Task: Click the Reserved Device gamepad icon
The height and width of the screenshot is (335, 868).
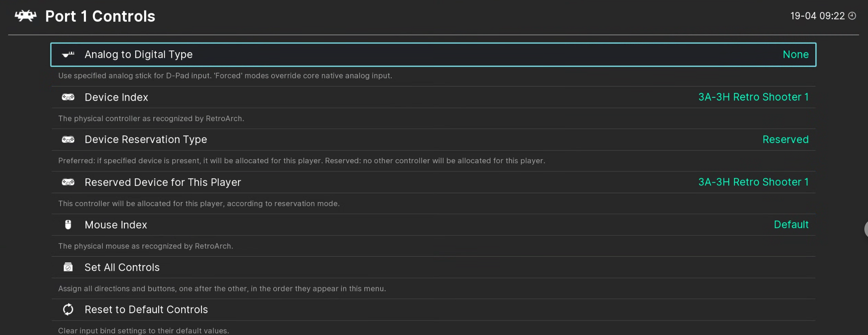Action: coord(68,182)
